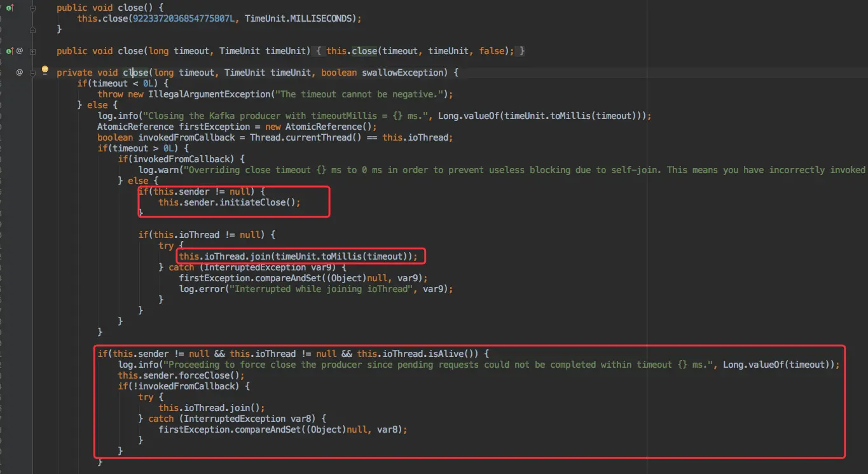Screen dimensions: 868x474
Task: Collapse the public void close() method fold
Action: click(x=32, y=8)
